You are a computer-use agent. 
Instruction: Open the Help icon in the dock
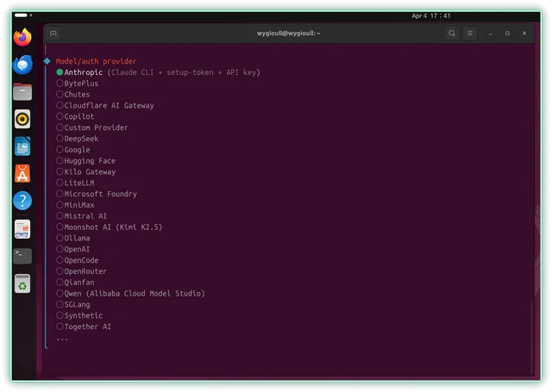click(22, 201)
